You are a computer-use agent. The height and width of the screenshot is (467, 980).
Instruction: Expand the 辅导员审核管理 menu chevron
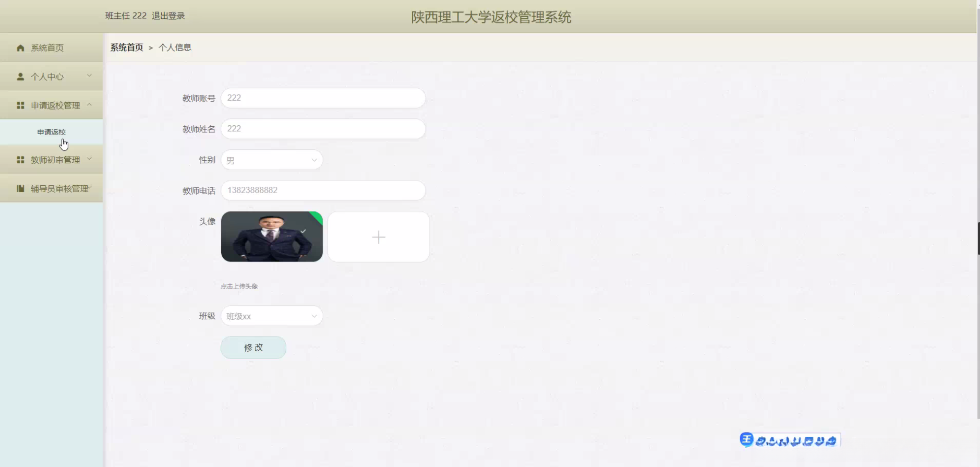click(x=90, y=187)
